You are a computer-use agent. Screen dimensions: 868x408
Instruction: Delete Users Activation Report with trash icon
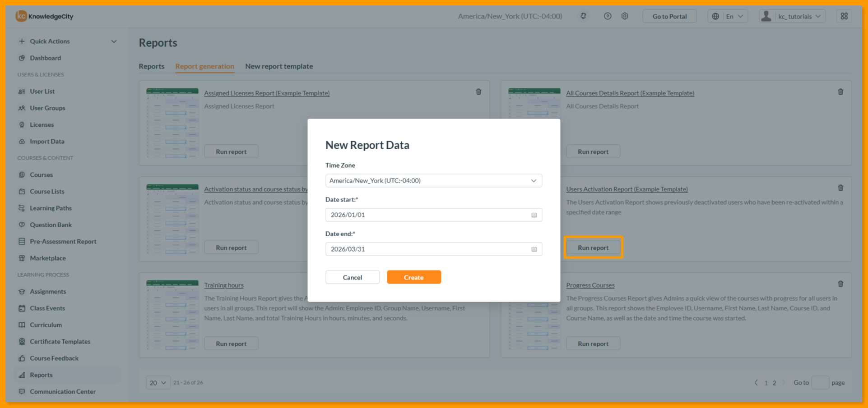click(x=840, y=188)
